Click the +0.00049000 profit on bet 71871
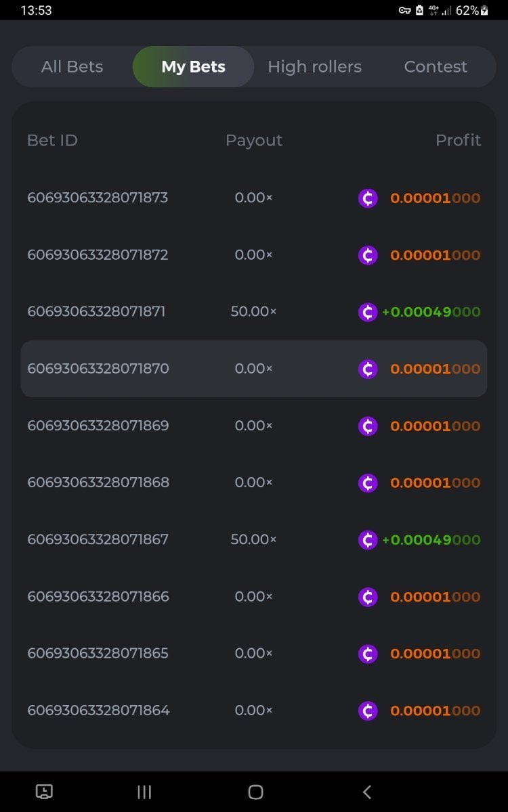 pos(431,312)
